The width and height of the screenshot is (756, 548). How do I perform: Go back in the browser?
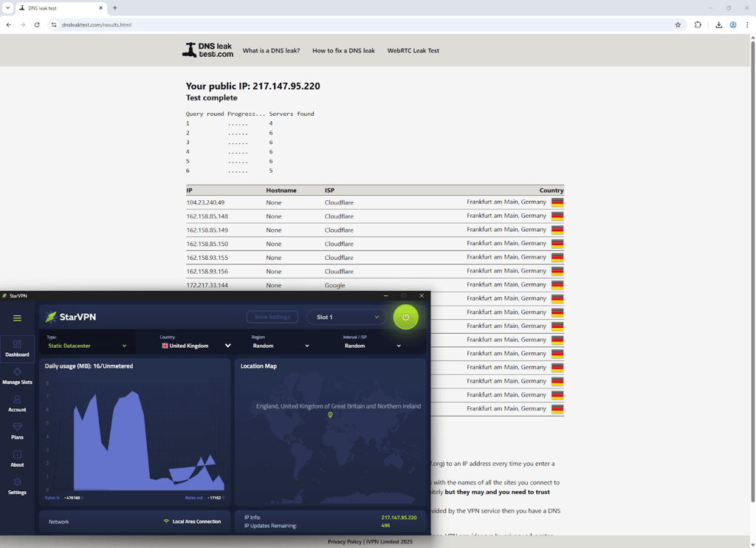9,24
